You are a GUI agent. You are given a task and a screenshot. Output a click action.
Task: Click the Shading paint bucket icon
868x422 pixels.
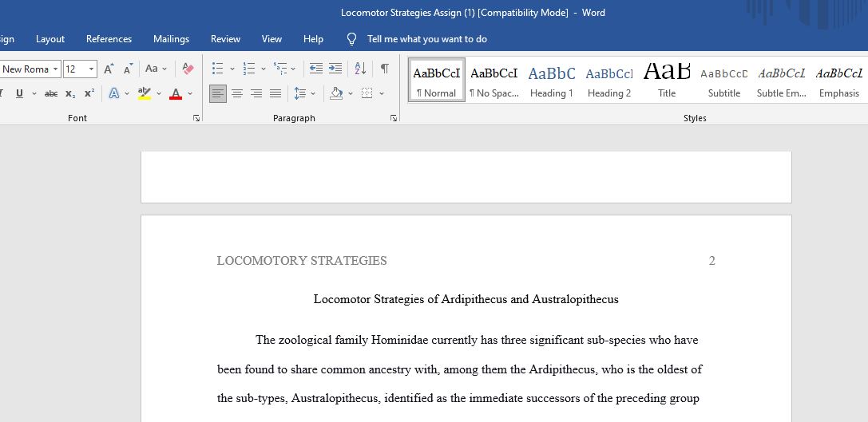336,93
